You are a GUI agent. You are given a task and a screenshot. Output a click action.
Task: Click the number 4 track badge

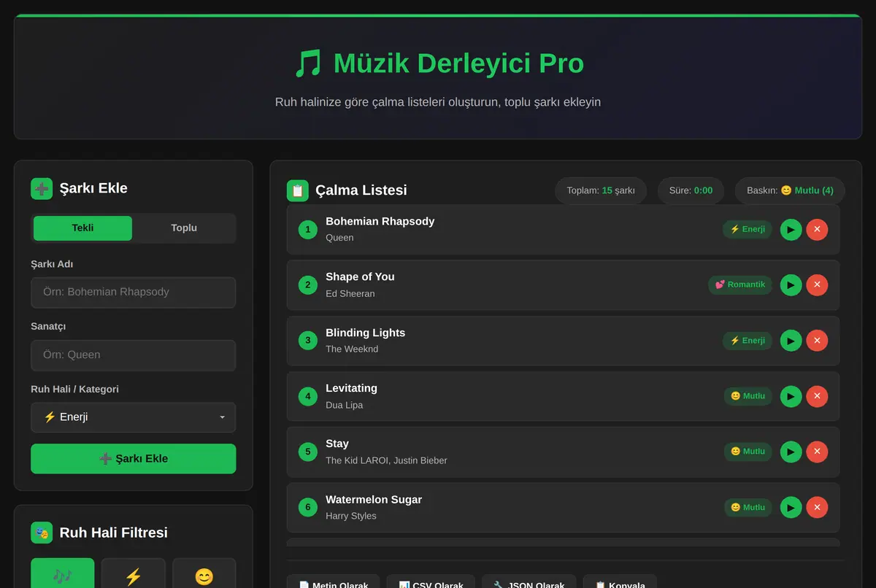[x=308, y=396]
